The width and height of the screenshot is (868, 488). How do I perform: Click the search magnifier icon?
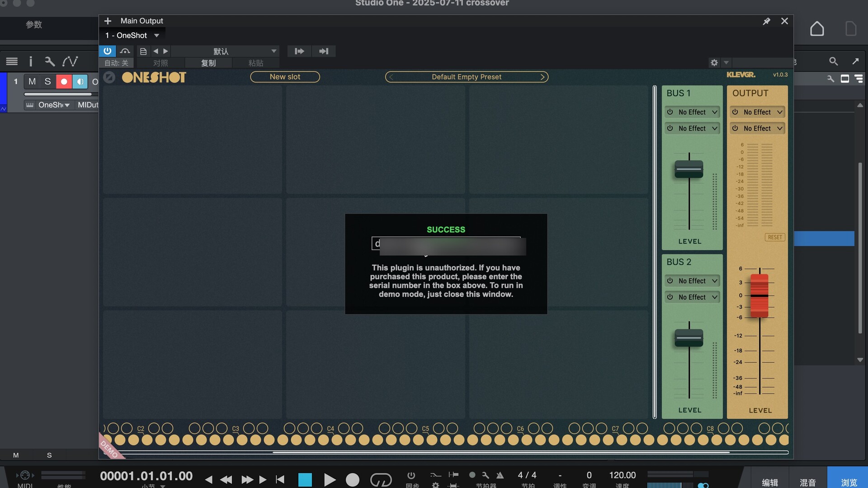click(833, 61)
